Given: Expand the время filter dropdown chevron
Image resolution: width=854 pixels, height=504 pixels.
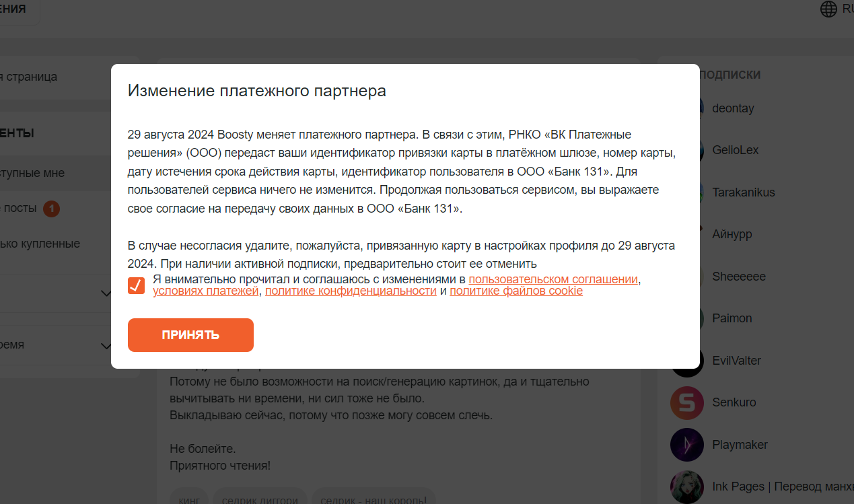Looking at the screenshot, I should tap(106, 346).
